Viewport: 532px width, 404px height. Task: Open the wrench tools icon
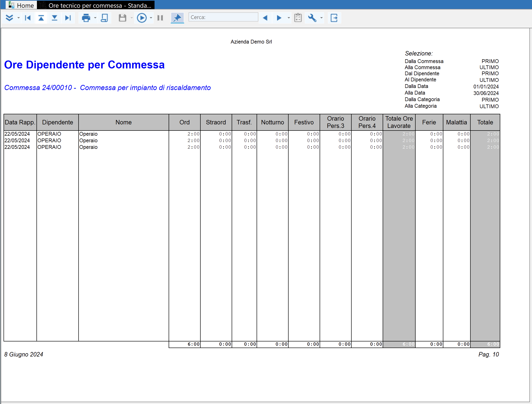[x=312, y=18]
